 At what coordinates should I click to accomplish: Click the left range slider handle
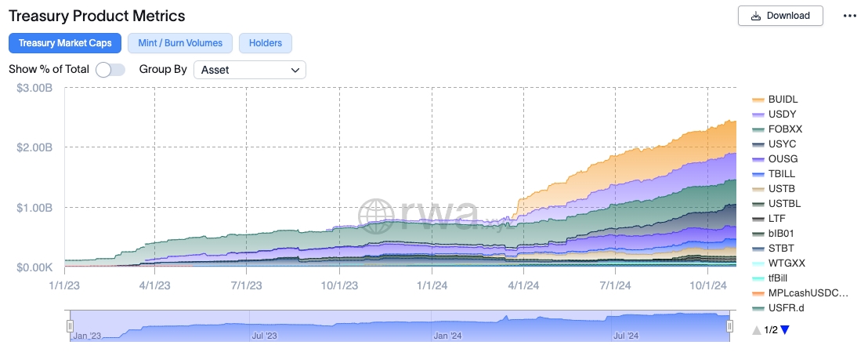click(71, 325)
